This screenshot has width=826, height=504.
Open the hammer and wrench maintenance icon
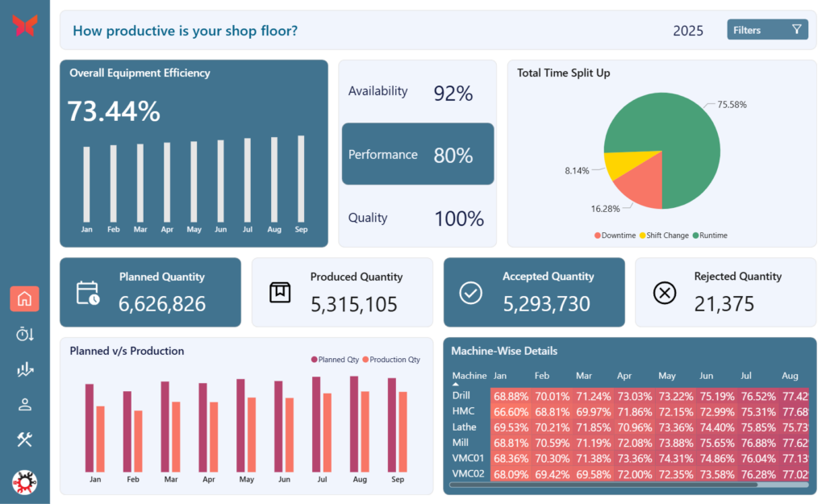(x=24, y=439)
